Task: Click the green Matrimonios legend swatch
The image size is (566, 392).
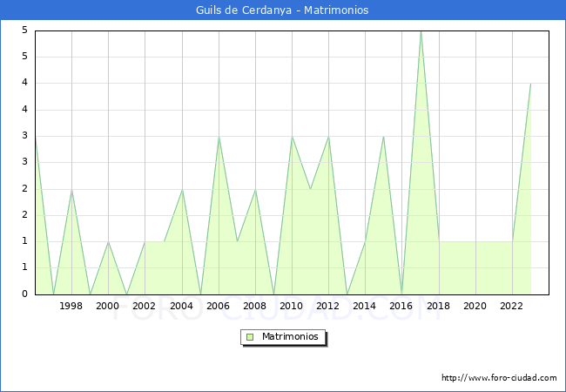Action: point(249,337)
